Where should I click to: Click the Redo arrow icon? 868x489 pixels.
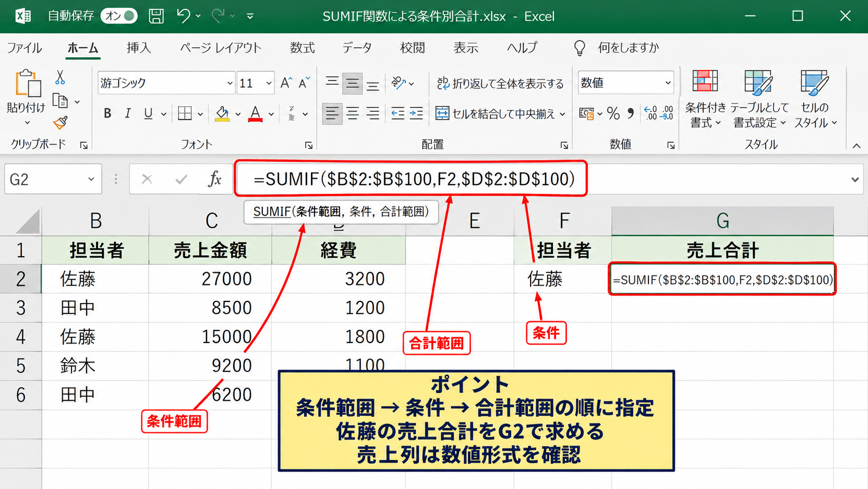(x=218, y=16)
